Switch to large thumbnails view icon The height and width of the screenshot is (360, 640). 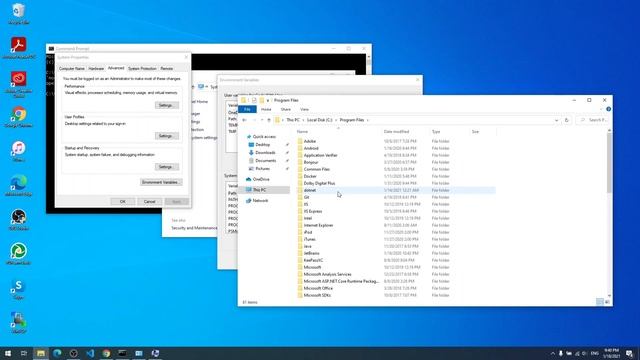[x=607, y=302]
